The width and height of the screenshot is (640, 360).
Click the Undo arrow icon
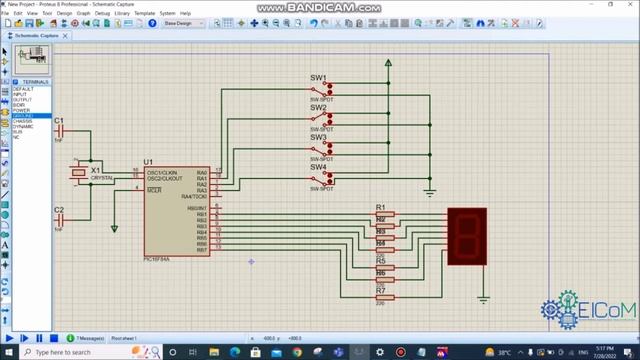[313, 23]
